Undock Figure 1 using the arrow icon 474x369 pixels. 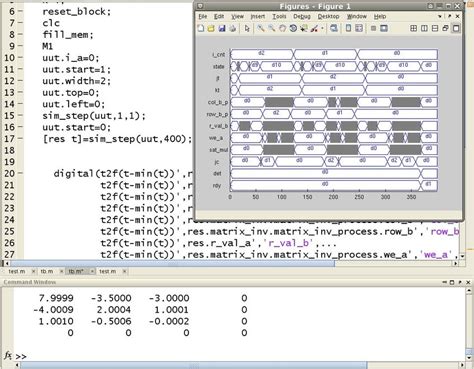coord(449,16)
